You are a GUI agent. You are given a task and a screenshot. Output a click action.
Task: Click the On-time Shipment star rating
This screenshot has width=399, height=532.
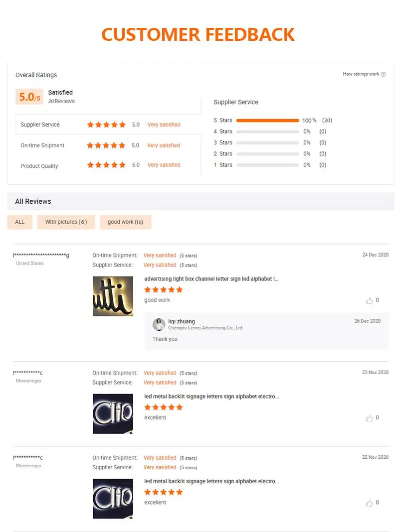(x=106, y=145)
